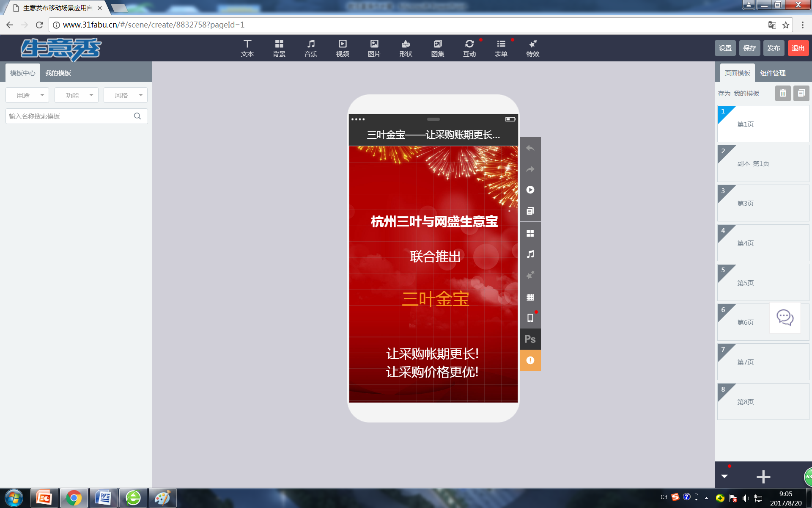Open the Windows Start menu
The width and height of the screenshot is (812, 508).
14,498
